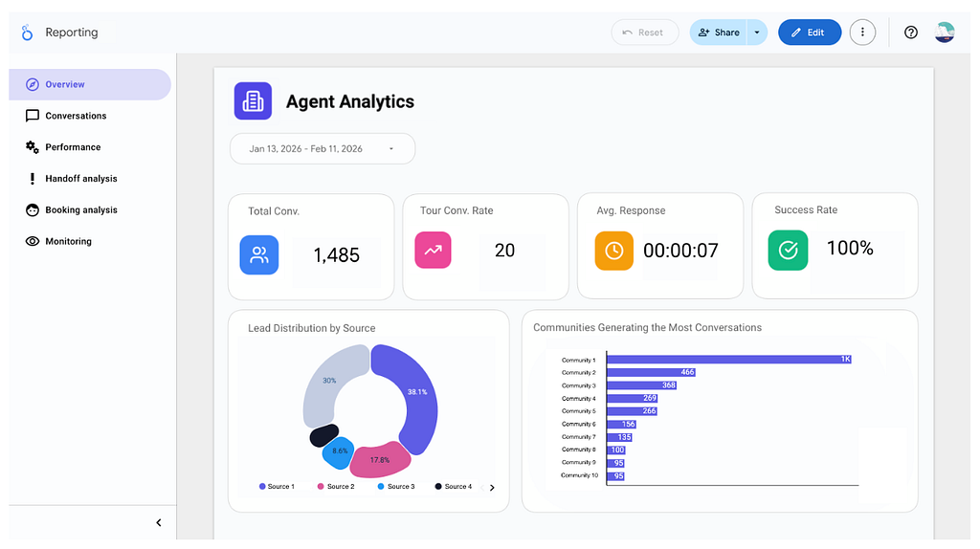Click the 00:00:07 average response value
The width and height of the screenshot is (980, 549).
tap(680, 251)
